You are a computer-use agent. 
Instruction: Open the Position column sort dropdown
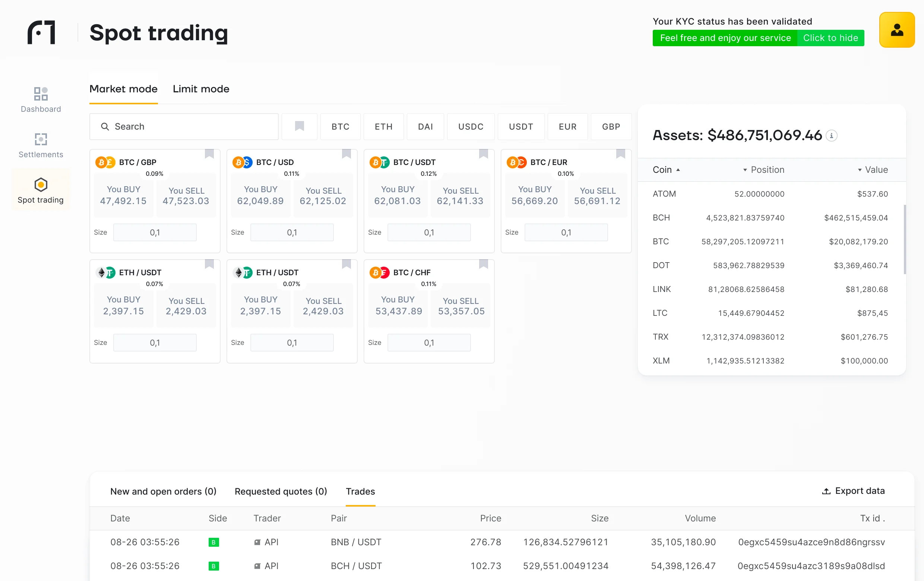745,169
